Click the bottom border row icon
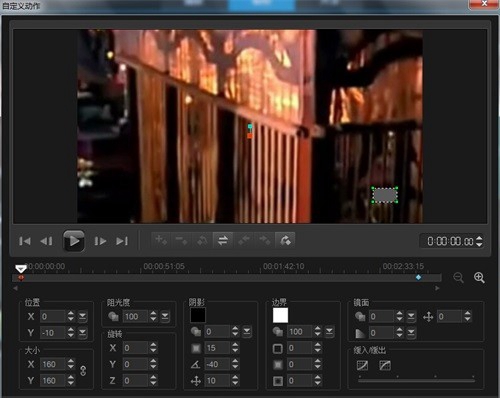This screenshot has height=398, width=500. pos(278,381)
